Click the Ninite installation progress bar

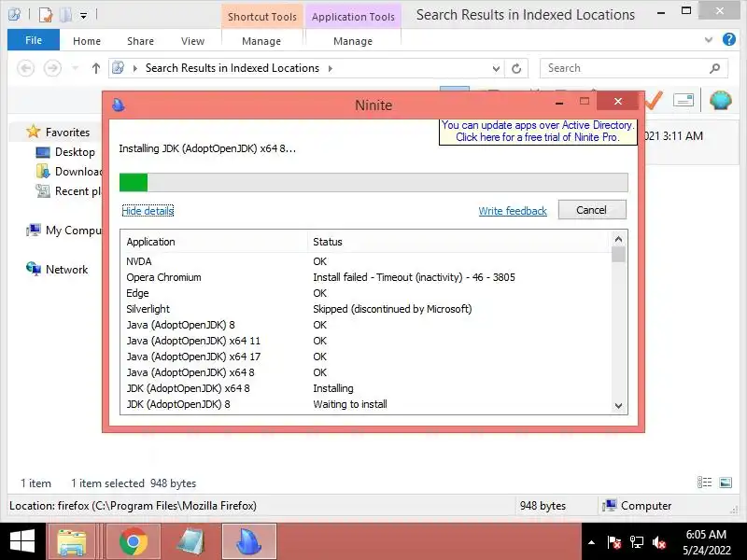(x=373, y=182)
